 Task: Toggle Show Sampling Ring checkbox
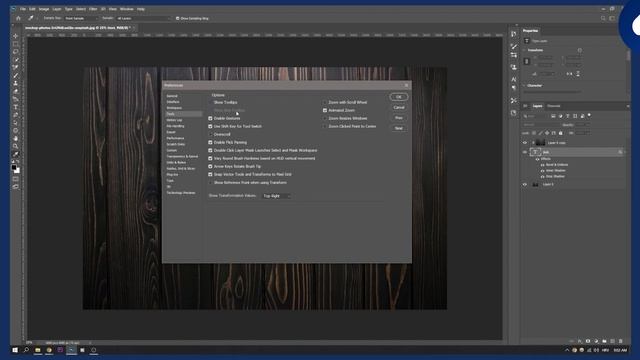pyautogui.click(x=178, y=18)
